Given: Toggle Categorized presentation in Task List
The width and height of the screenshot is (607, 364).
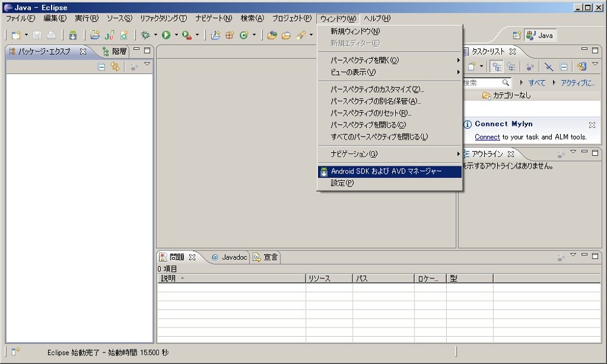Looking at the screenshot, I should [x=497, y=67].
